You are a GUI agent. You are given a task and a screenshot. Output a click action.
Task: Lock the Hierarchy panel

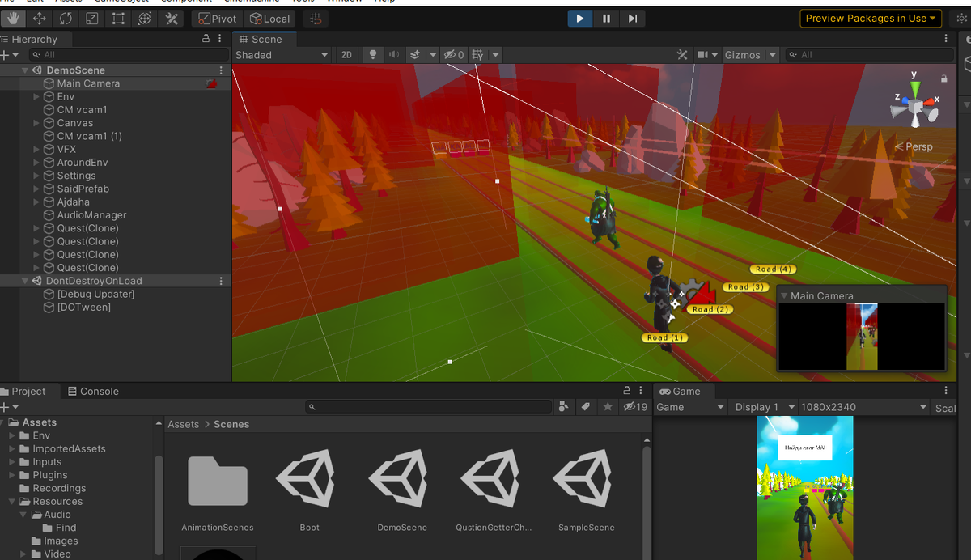point(206,39)
